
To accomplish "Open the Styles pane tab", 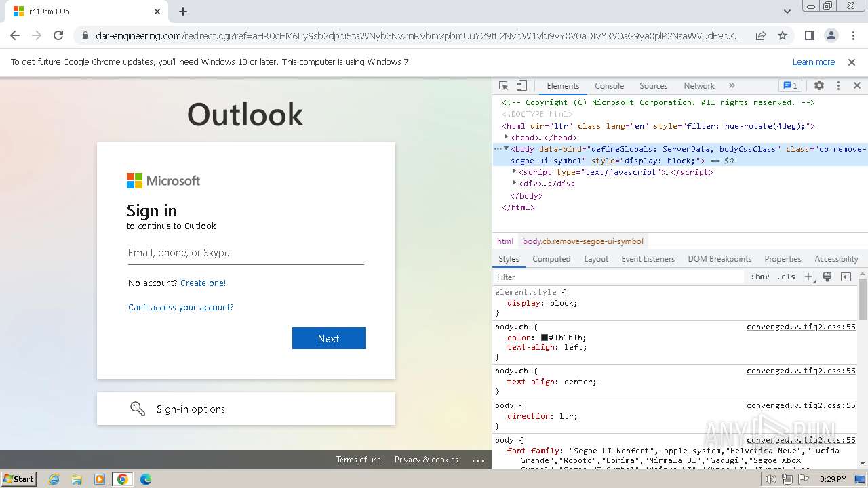I will (x=509, y=259).
